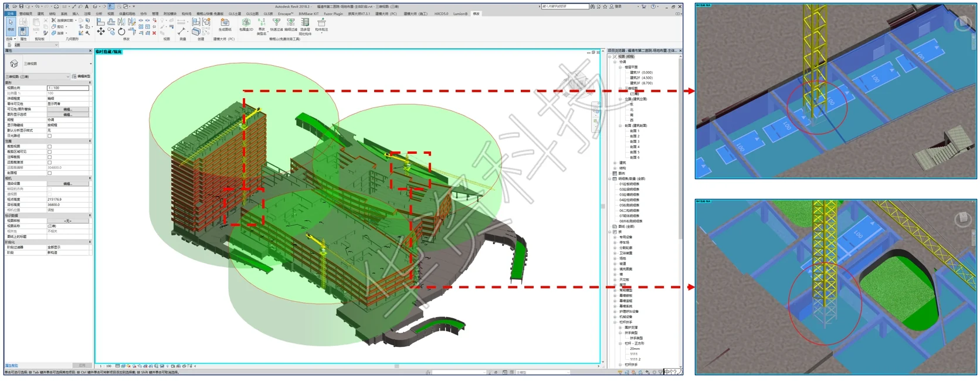Switch to the Fuzor Plugin ribbon tab
Image resolution: width=980 pixels, height=381 pixels.
click(333, 14)
